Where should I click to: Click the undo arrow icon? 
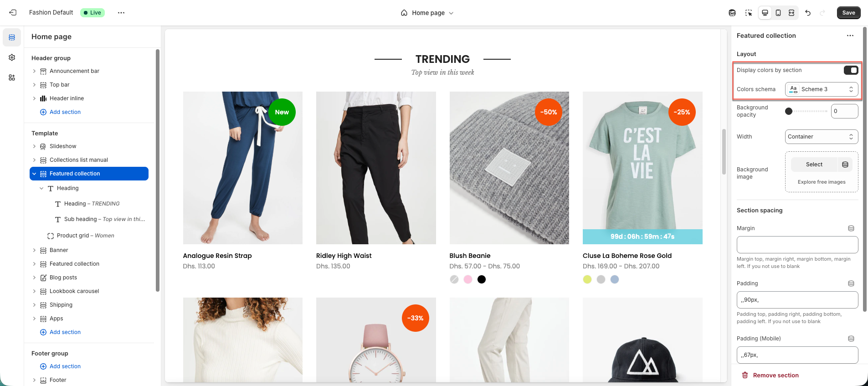[x=808, y=13]
